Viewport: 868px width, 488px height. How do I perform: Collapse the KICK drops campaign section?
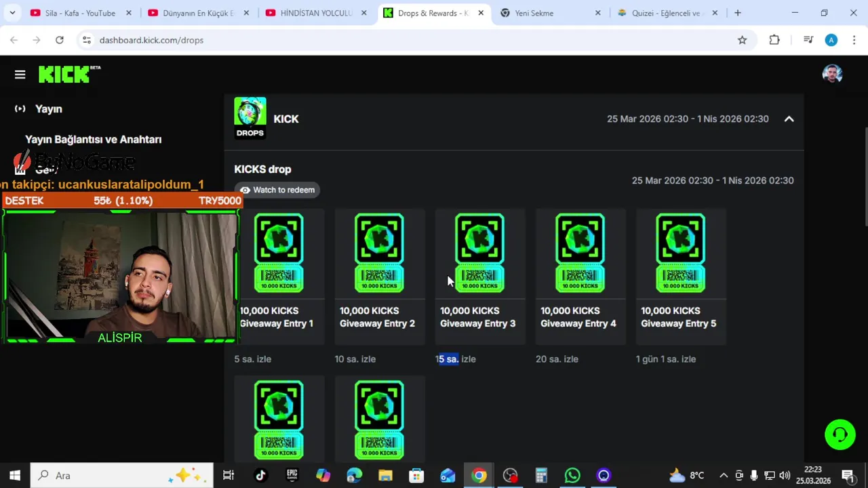pyautogui.click(x=789, y=119)
